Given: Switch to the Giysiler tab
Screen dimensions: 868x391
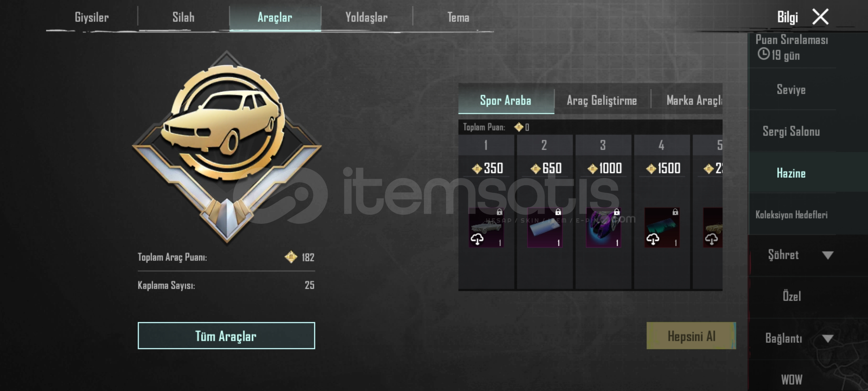Looking at the screenshot, I should pyautogui.click(x=92, y=17).
